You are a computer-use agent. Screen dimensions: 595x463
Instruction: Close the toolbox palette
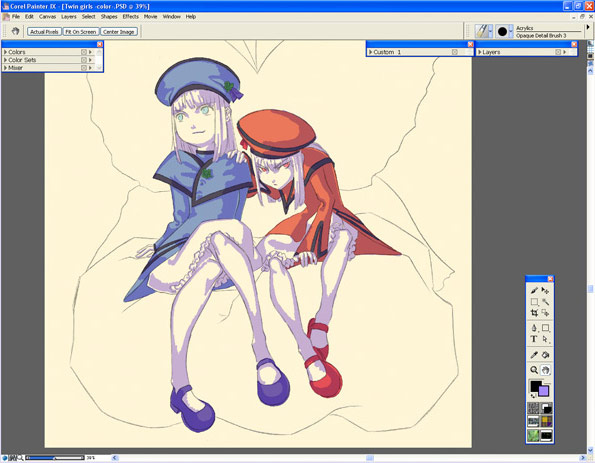[x=551, y=279]
